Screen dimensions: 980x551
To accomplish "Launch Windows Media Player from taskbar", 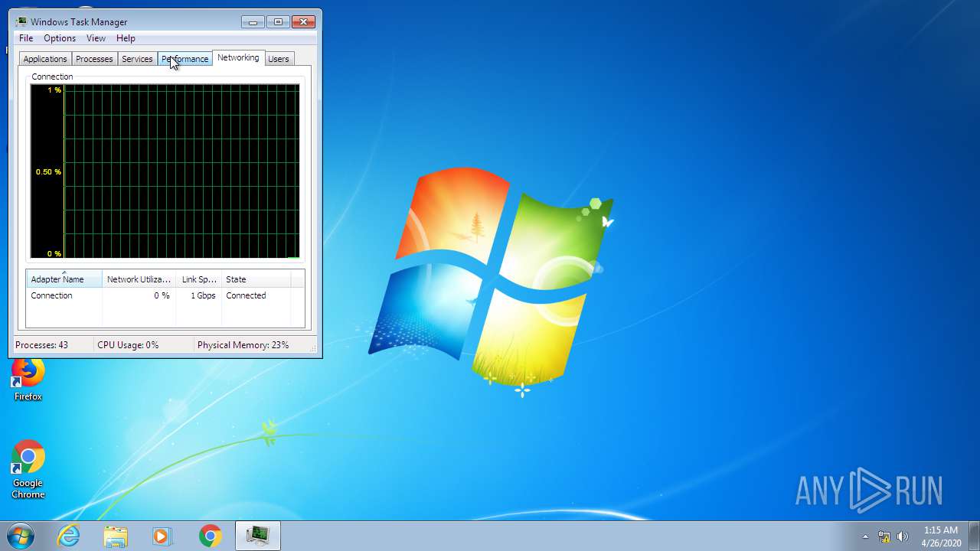I will coord(162,536).
